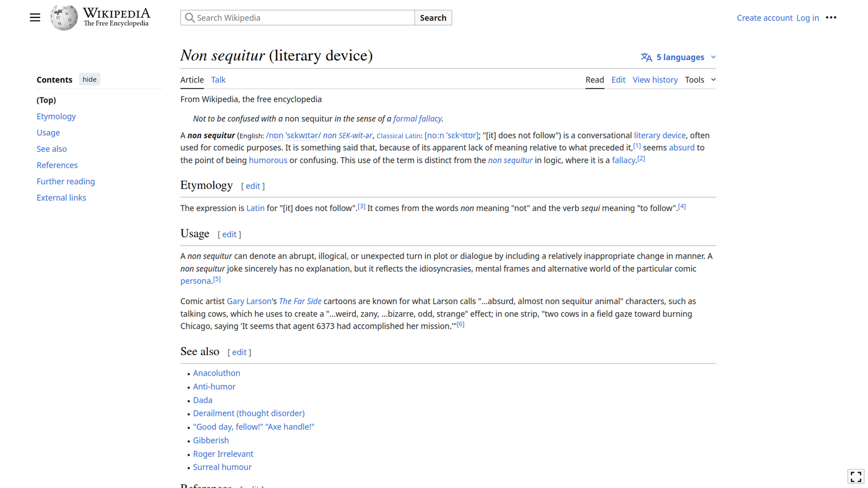Open the Edit tab
868x488 pixels.
tap(618, 80)
